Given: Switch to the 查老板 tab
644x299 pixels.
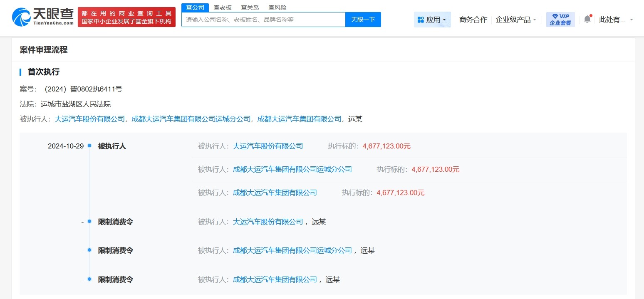Looking at the screenshot, I should [x=223, y=7].
